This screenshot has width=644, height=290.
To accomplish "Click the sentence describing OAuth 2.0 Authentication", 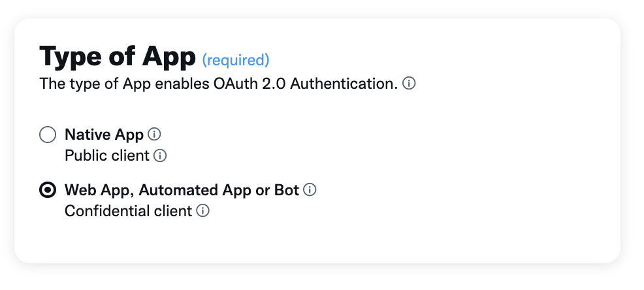I will 219,84.
